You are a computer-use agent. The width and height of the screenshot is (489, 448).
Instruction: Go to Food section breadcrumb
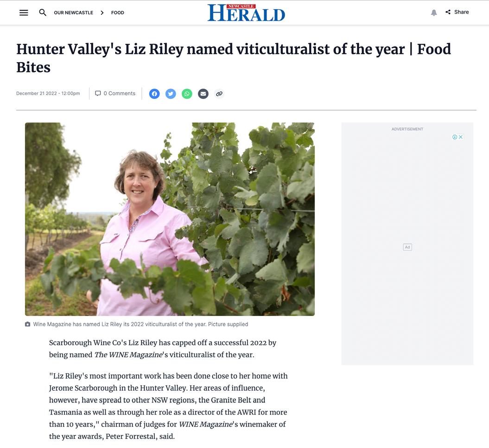(118, 13)
